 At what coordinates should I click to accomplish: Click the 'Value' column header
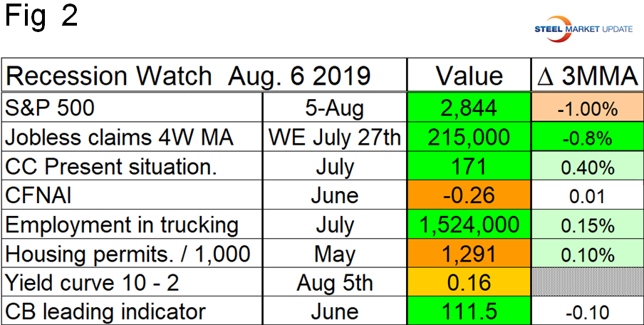(x=469, y=76)
